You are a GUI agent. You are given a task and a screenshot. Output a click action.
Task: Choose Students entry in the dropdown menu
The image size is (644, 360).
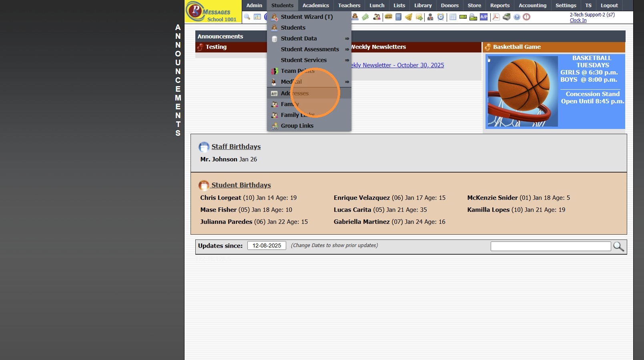pos(309,28)
